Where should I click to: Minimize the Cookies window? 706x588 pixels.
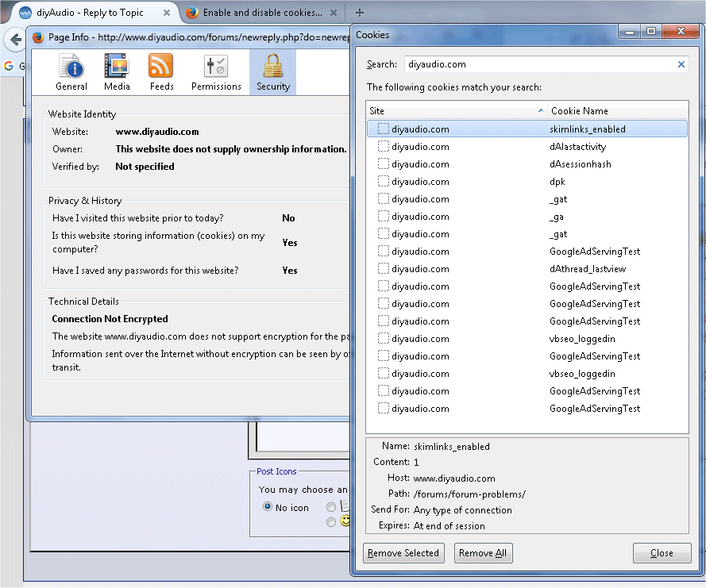(630, 32)
